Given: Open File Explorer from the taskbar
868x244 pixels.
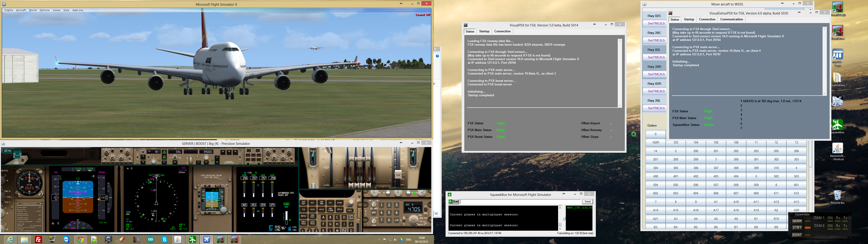Looking at the screenshot, I should pos(24,240).
